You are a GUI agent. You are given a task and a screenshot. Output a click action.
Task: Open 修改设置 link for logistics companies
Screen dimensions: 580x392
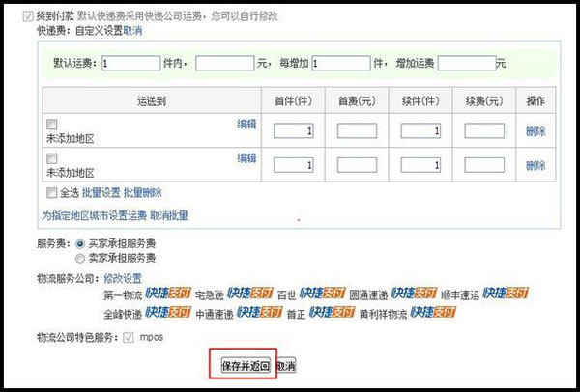click(123, 278)
